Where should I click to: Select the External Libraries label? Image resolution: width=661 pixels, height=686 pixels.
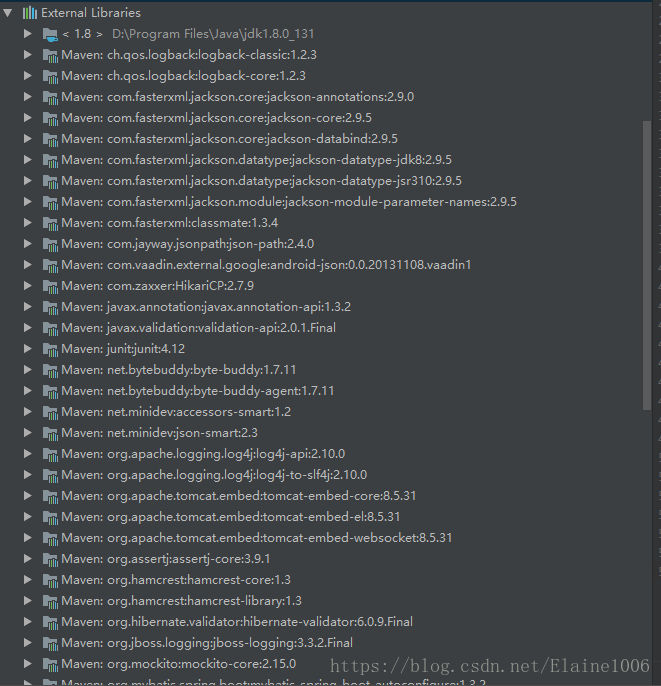click(x=91, y=13)
